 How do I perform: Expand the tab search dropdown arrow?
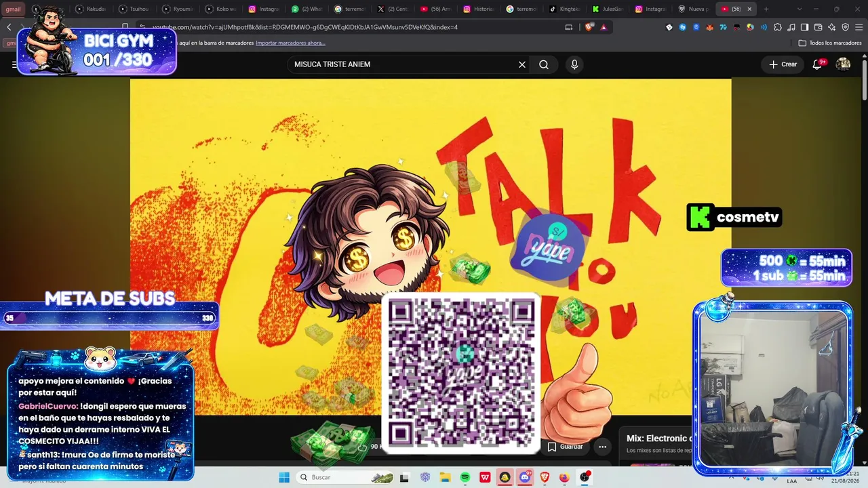click(800, 9)
